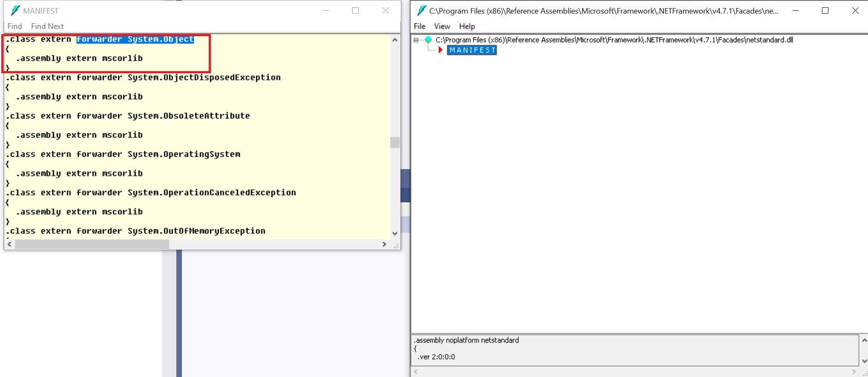Image resolution: width=868 pixels, height=377 pixels.
Task: Click the manifest text scrollbar up arrow
Action: (x=395, y=40)
